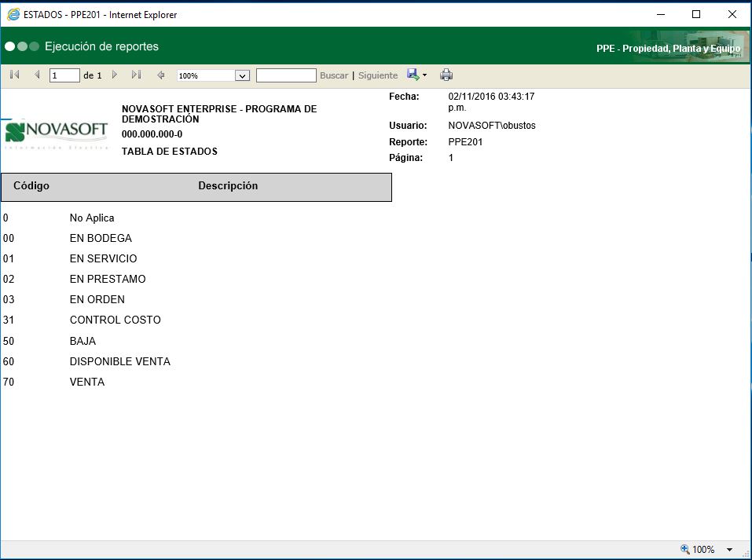
Task: Click the 'TABLA DE ESTADOS' title
Action: (x=169, y=152)
